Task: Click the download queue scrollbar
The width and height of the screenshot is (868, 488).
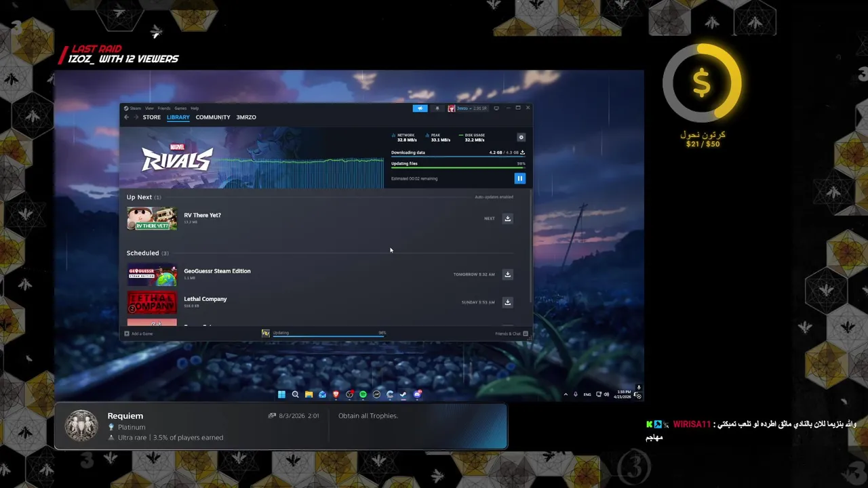Action: (529, 247)
